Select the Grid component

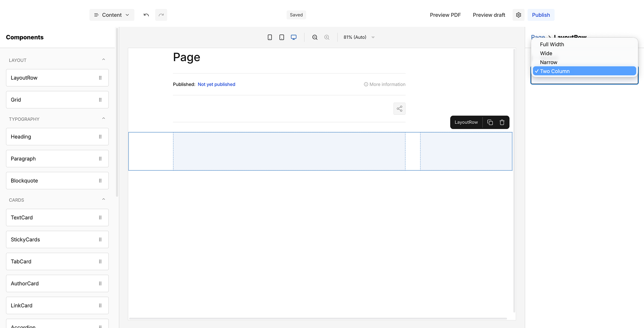tap(57, 100)
